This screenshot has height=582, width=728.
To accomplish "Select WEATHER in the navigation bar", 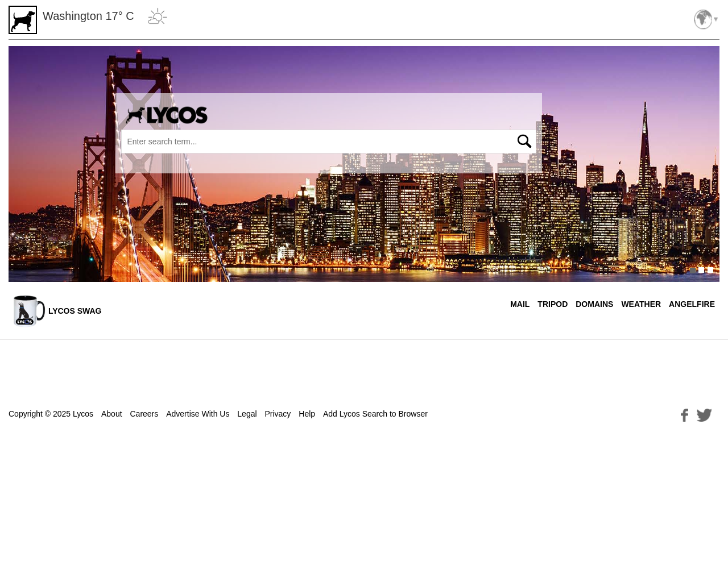I will pyautogui.click(x=641, y=304).
